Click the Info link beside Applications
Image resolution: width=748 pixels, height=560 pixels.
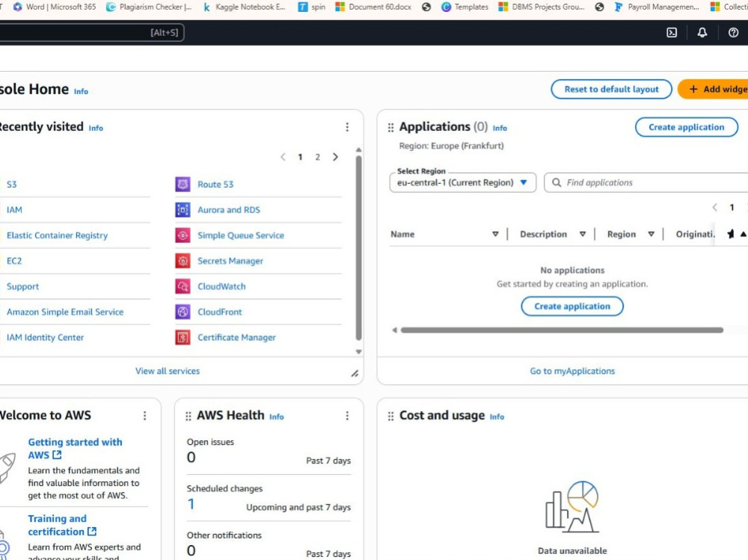tap(500, 129)
